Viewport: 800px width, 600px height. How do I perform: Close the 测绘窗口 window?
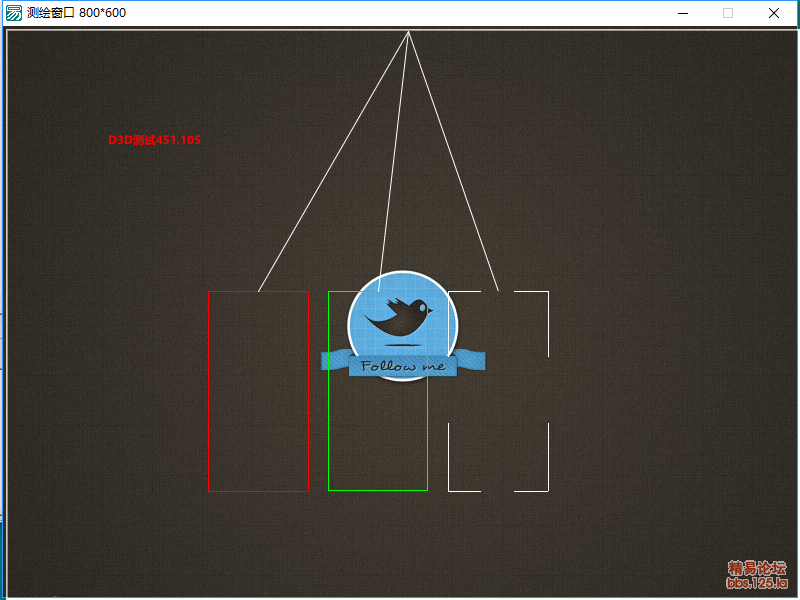pos(774,13)
